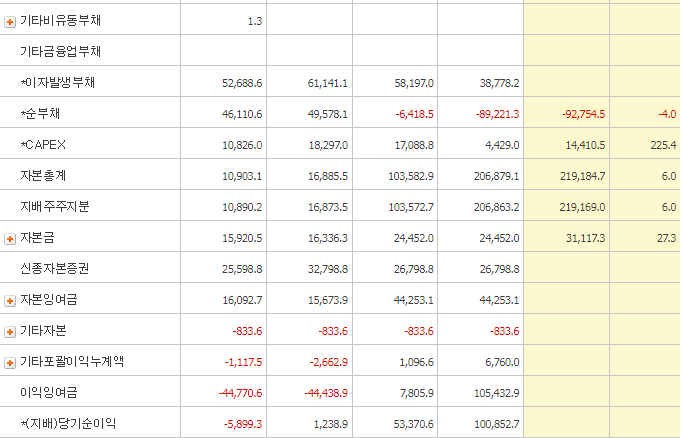Select the *순부채 row label
The height and width of the screenshot is (438, 683).
coord(40,113)
